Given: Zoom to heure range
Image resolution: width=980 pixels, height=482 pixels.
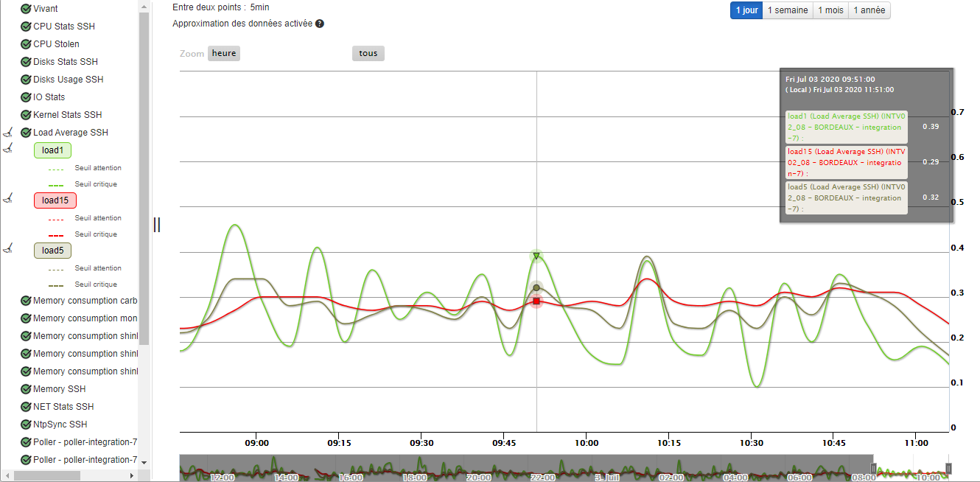Looking at the screenshot, I should point(224,53).
